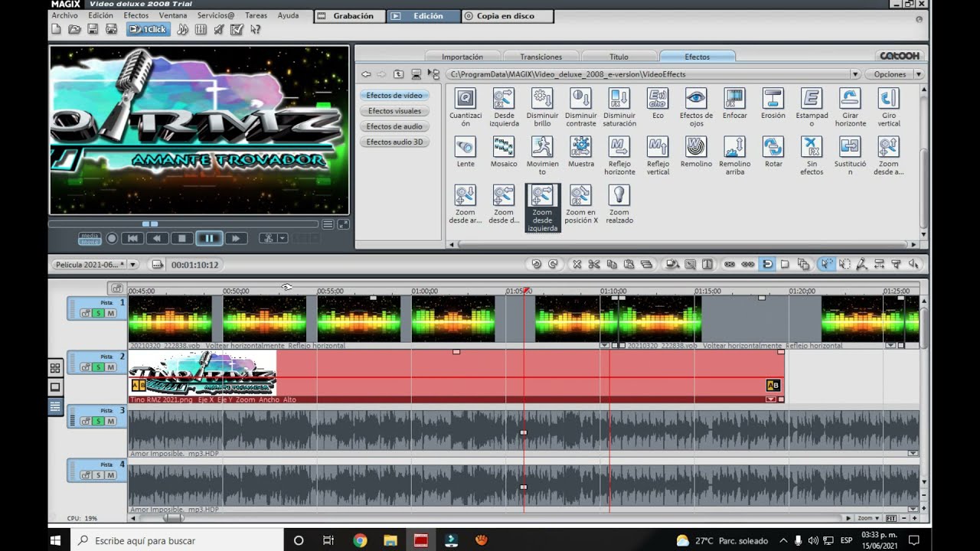
Task: Toggle mute M on Pista 2
Action: click(x=110, y=367)
